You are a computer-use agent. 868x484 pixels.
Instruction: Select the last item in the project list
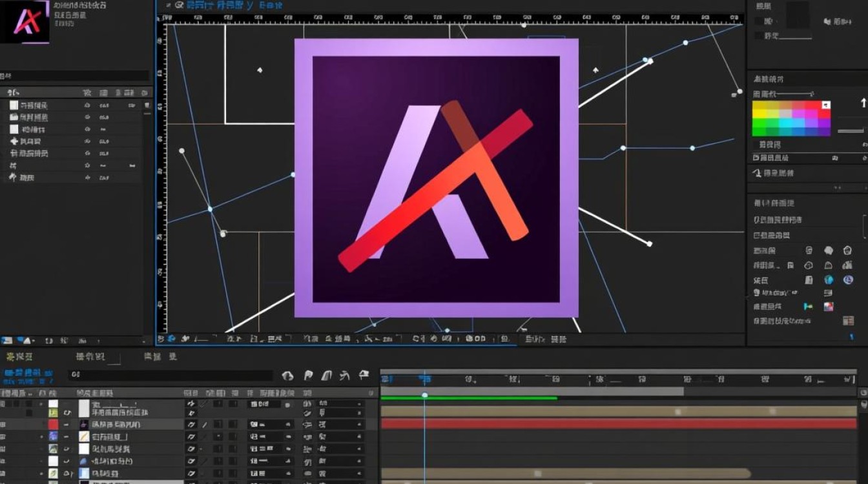[71, 177]
